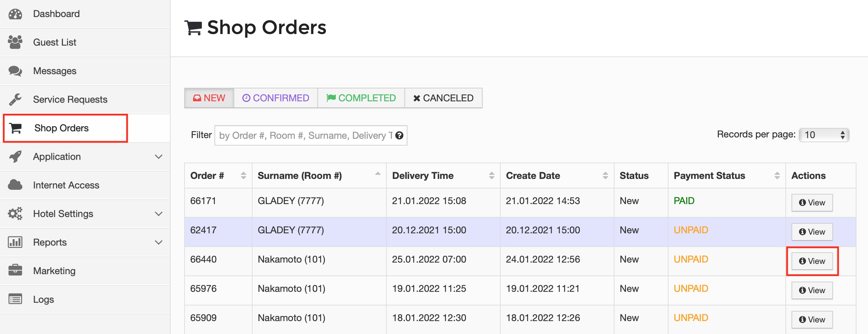This screenshot has width=868, height=334.
Task: Switch to the CONFIRMED orders tab
Action: point(276,98)
